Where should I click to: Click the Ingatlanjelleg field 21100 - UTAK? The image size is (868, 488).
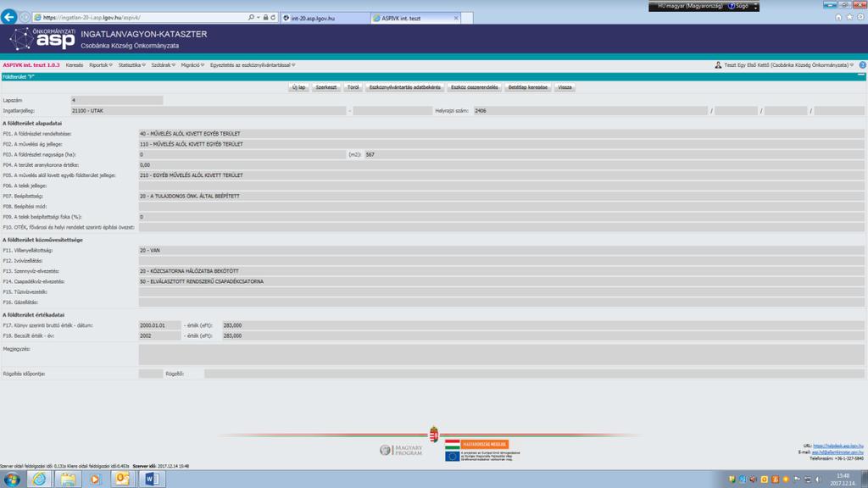(x=209, y=111)
